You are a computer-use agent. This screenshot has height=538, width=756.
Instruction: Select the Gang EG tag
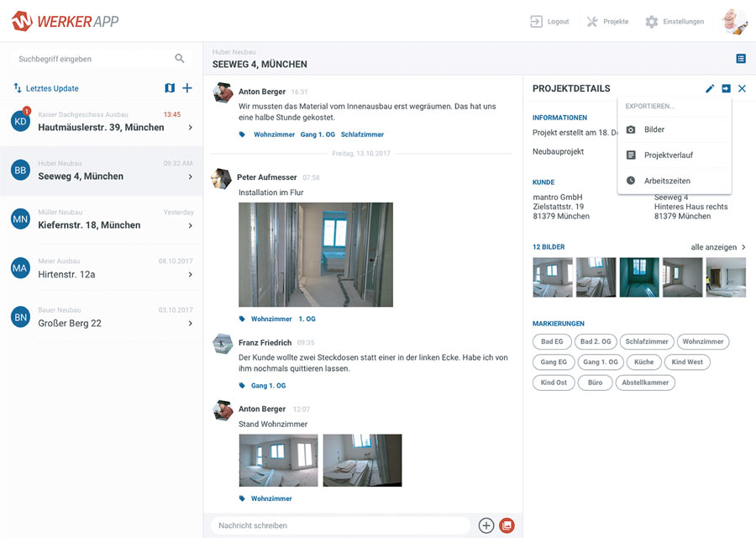pos(554,361)
